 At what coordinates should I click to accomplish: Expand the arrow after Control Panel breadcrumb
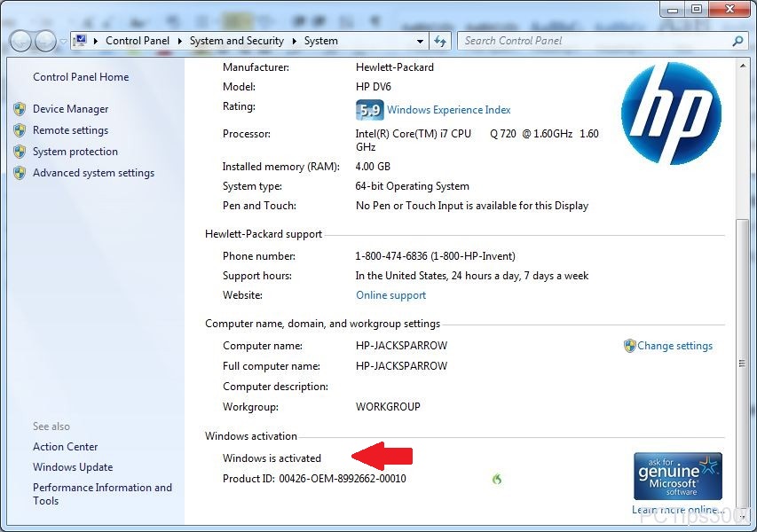click(x=179, y=41)
